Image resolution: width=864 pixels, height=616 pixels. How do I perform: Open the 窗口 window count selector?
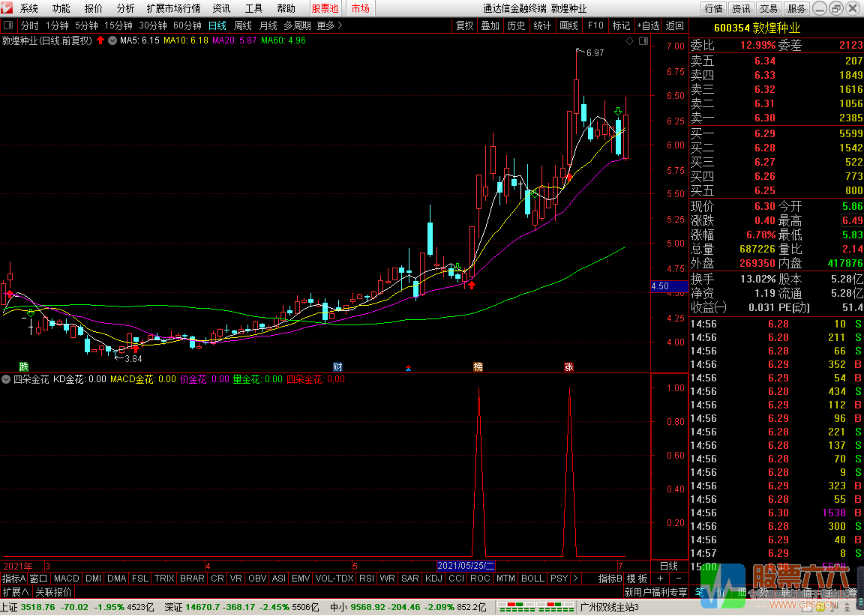click(x=38, y=578)
